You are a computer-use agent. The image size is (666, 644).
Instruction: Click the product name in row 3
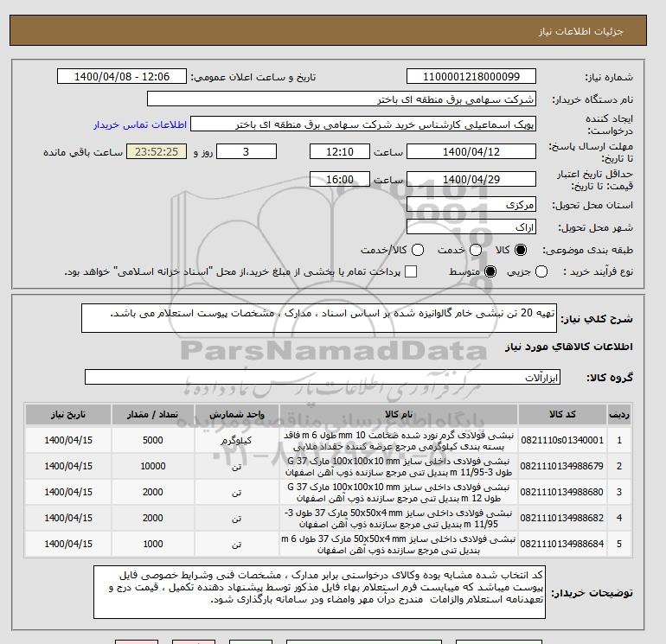pos(399,493)
